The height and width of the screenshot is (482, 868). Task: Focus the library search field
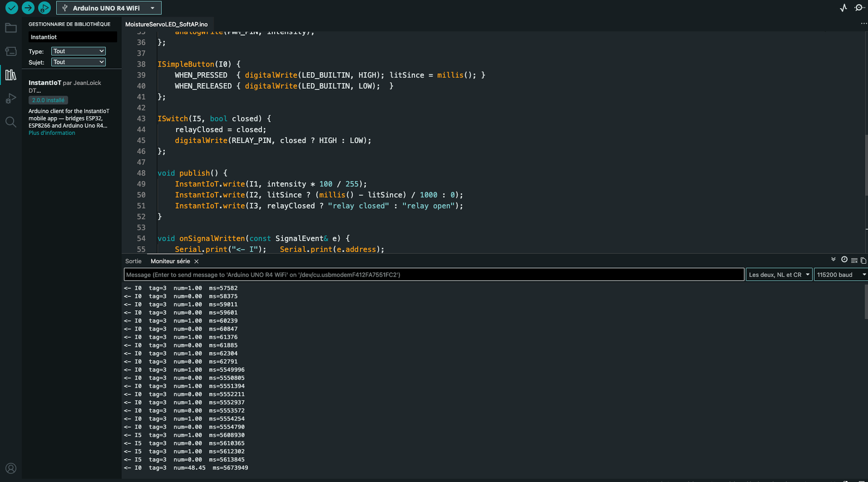(73, 37)
